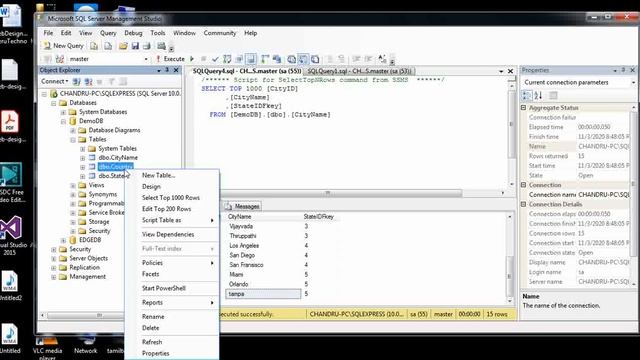Click the Save floppy disk icon
Viewport: 640px width, 360px height.
135,46
